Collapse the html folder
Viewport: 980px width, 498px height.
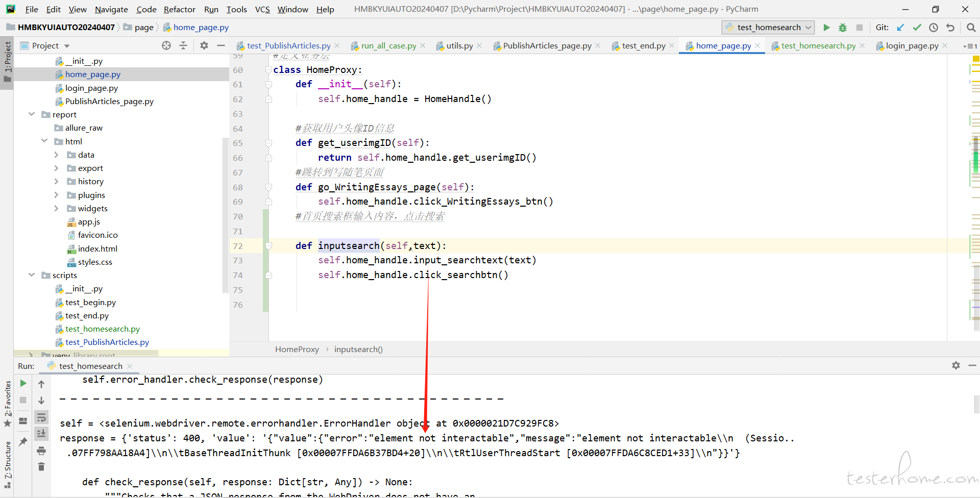[44, 141]
